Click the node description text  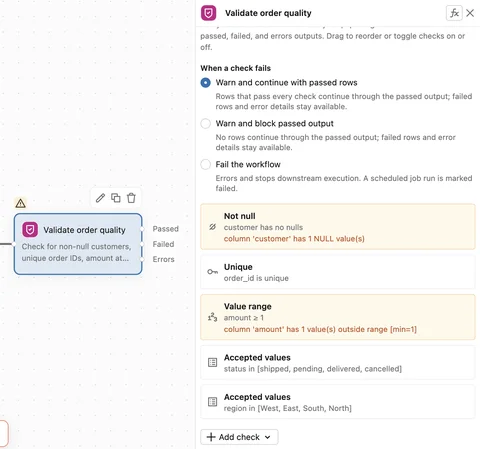pyautogui.click(x=76, y=252)
